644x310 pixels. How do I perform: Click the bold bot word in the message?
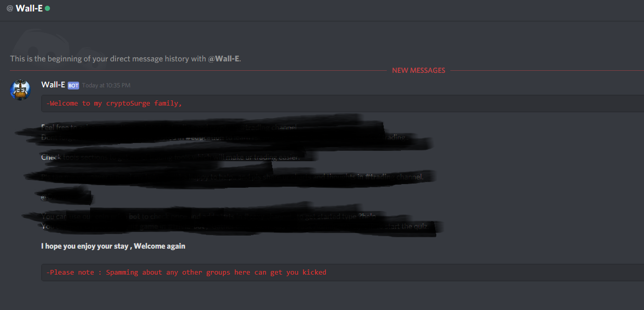click(134, 216)
